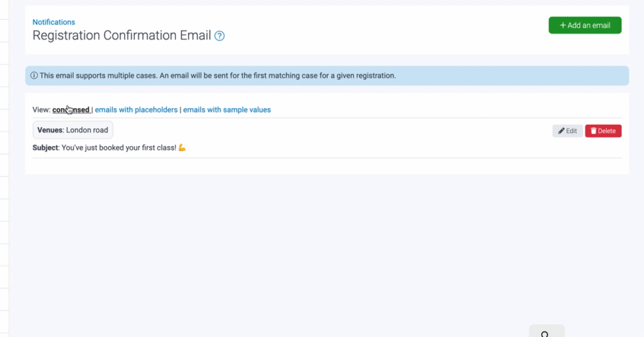Click the trash icon on the Delete button
Image resolution: width=644 pixels, height=337 pixels.
[594, 131]
